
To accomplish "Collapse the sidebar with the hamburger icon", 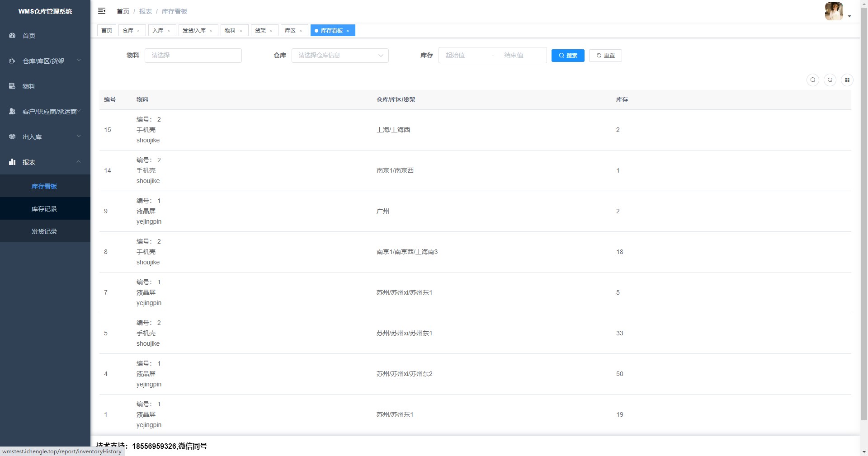I will (x=102, y=11).
